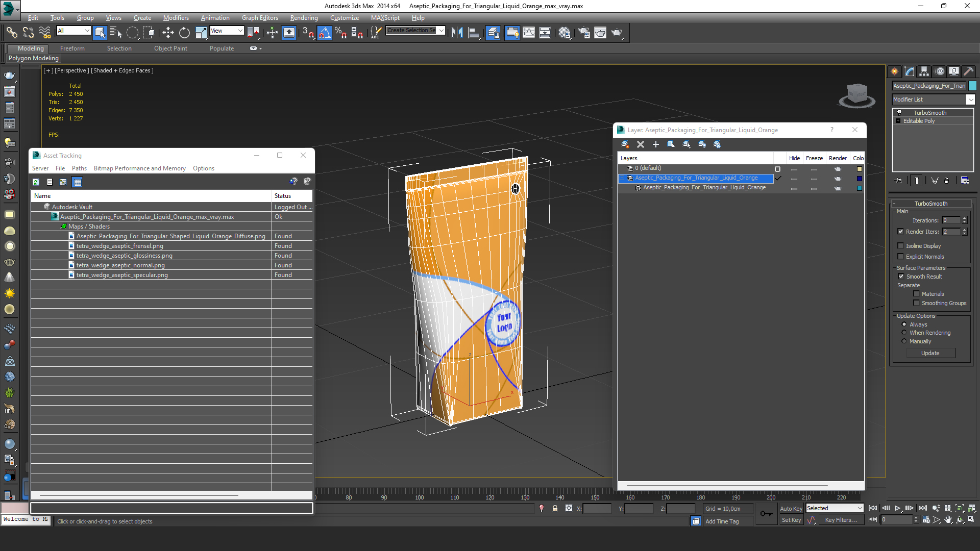980x551 pixels.
Task: Click Add Selected Objects to layer icon
Action: [x=655, y=144]
